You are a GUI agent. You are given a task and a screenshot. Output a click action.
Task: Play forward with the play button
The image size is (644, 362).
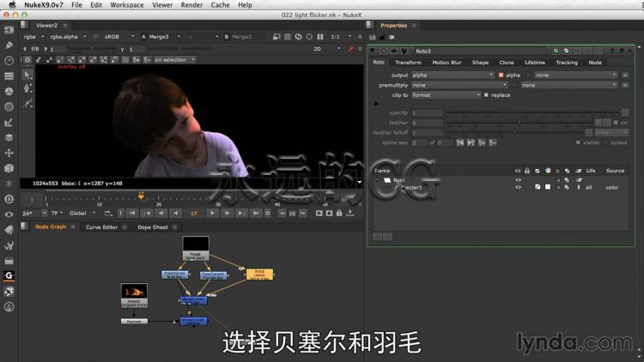pyautogui.click(x=212, y=213)
